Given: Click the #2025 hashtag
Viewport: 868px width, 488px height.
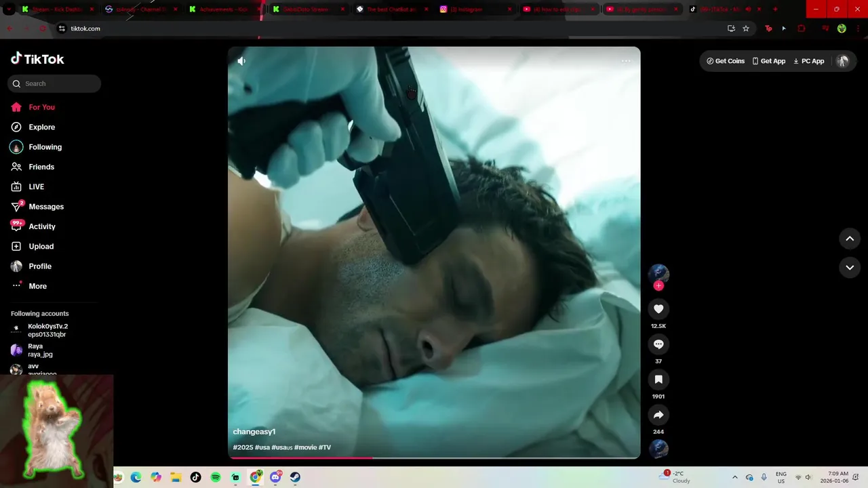Looking at the screenshot, I should click(243, 447).
